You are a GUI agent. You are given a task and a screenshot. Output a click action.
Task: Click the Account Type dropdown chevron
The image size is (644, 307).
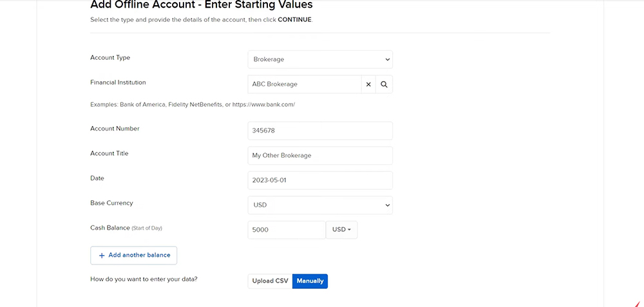387,59
